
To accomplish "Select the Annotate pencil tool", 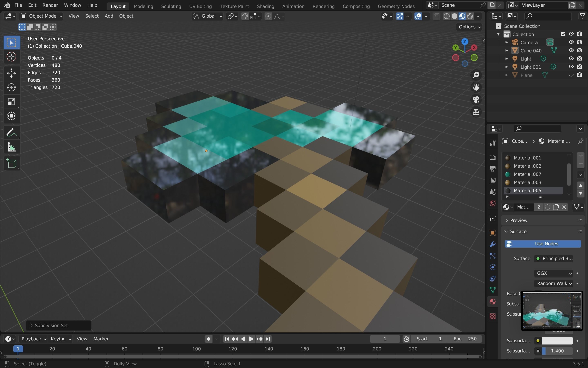I will [11, 133].
